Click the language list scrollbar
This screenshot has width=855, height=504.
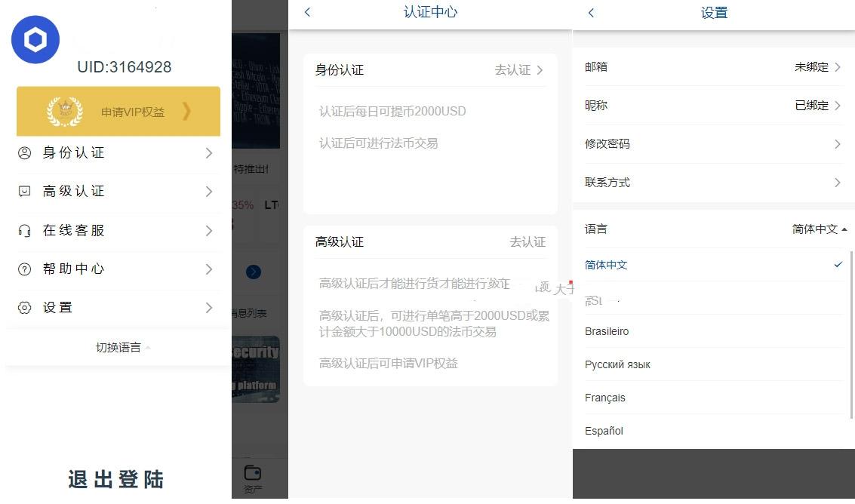click(x=850, y=334)
